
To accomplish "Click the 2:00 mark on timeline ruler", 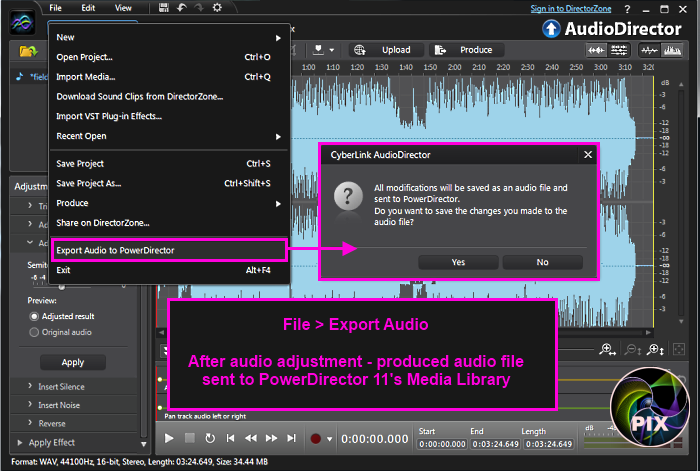I will 454,67.
